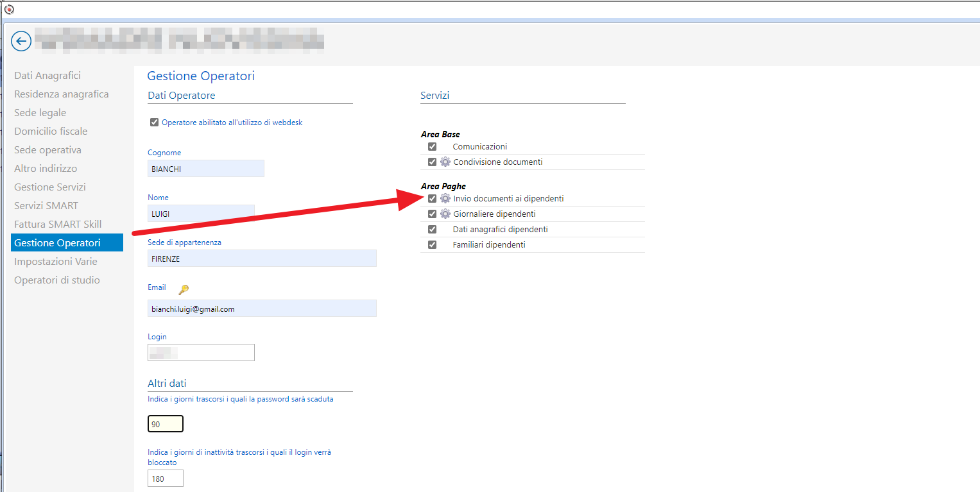Viewport: 980px width, 492px height.
Task: Select Sede legale in the sidebar
Action: tap(40, 113)
